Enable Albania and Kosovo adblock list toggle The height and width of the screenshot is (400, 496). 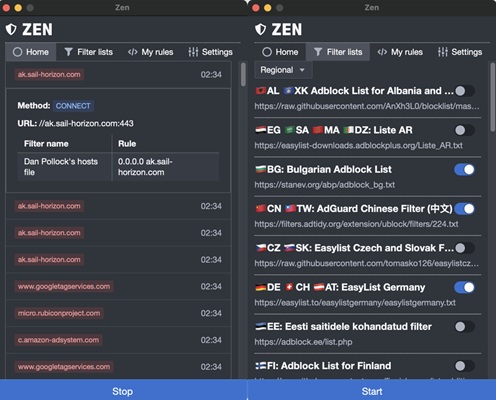pos(464,91)
